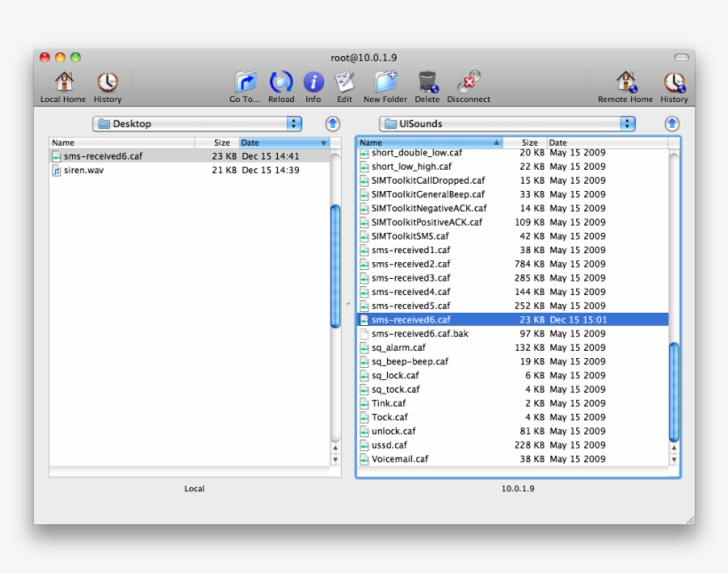Go to Remote Home
This screenshot has width=728, height=573.
coord(625,83)
